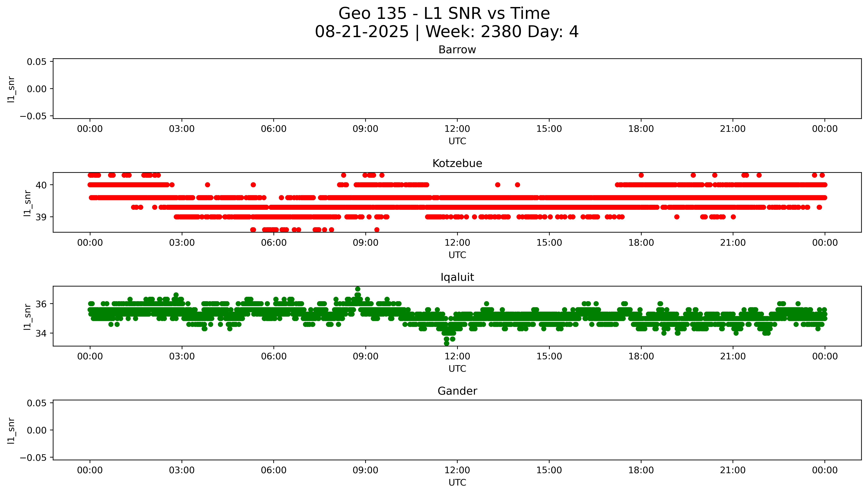
Task: Click the 21:00 tick label under the Gander plot
Action: [x=733, y=470]
